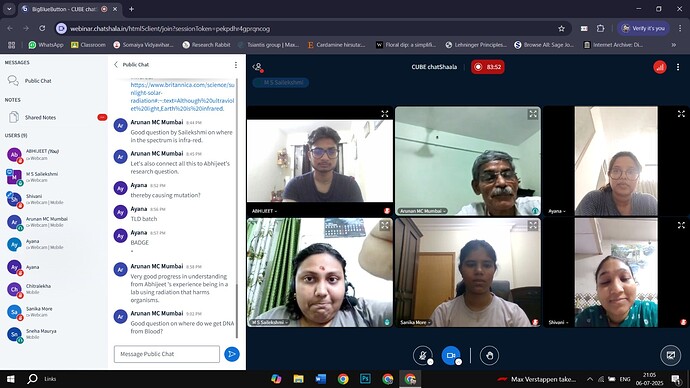The image size is (690, 388).
Task: Open the presentation restore button
Action: 671,355
